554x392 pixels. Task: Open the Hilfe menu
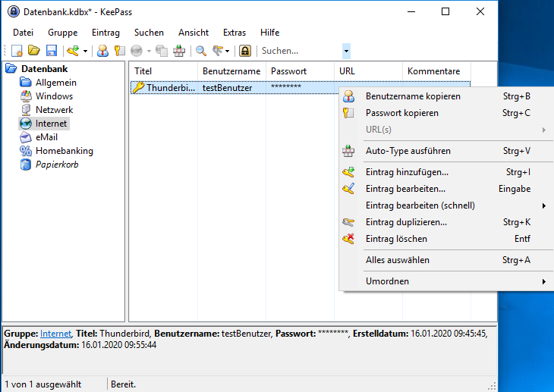coord(269,33)
